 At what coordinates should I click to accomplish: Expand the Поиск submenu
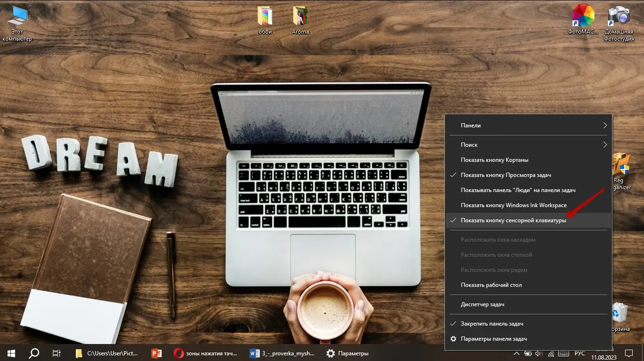click(x=528, y=145)
